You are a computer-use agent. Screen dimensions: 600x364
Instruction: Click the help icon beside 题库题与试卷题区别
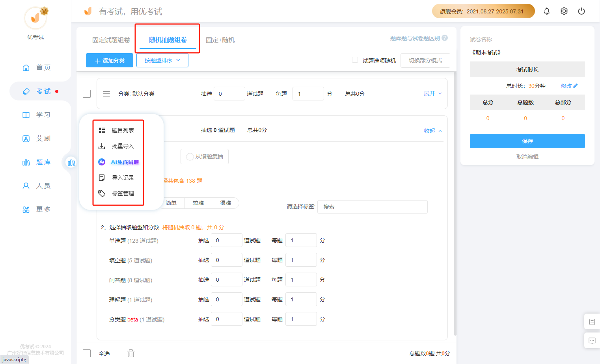(445, 38)
